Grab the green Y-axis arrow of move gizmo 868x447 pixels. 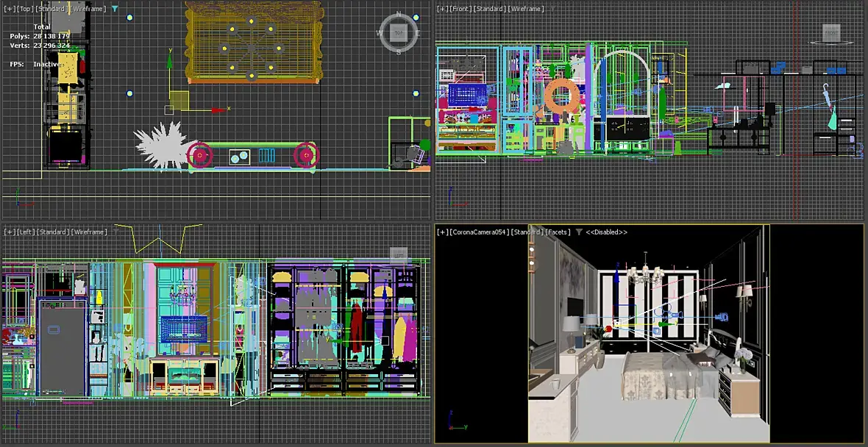point(170,61)
